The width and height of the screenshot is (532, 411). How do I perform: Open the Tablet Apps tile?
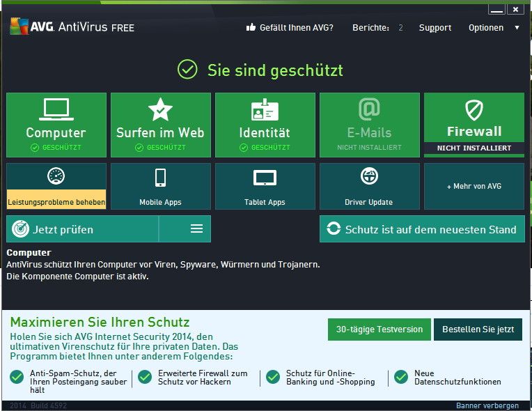[265, 186]
